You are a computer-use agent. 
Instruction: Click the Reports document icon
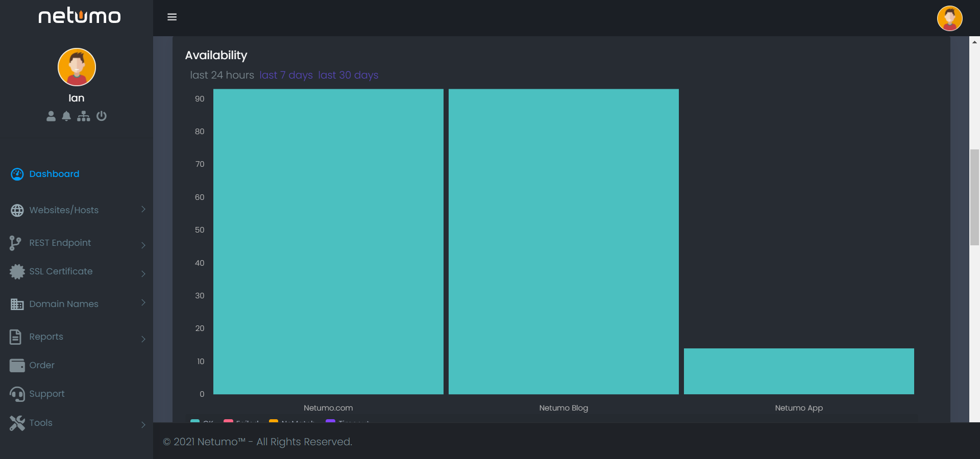click(x=16, y=337)
